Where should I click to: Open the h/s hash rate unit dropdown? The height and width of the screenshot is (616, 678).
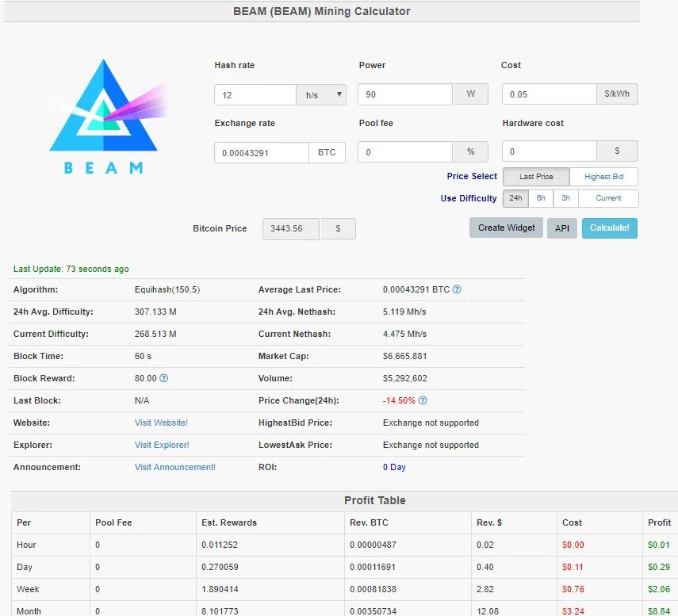coord(321,94)
